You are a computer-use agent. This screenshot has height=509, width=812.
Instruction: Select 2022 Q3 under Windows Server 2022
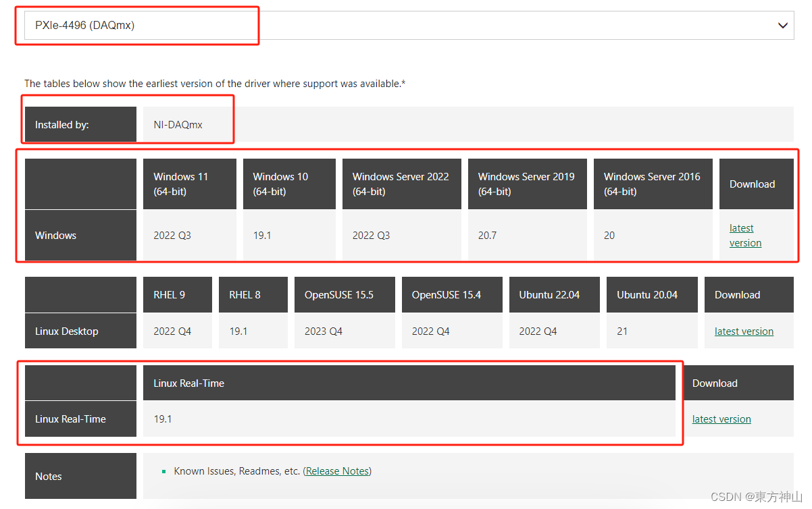371,236
